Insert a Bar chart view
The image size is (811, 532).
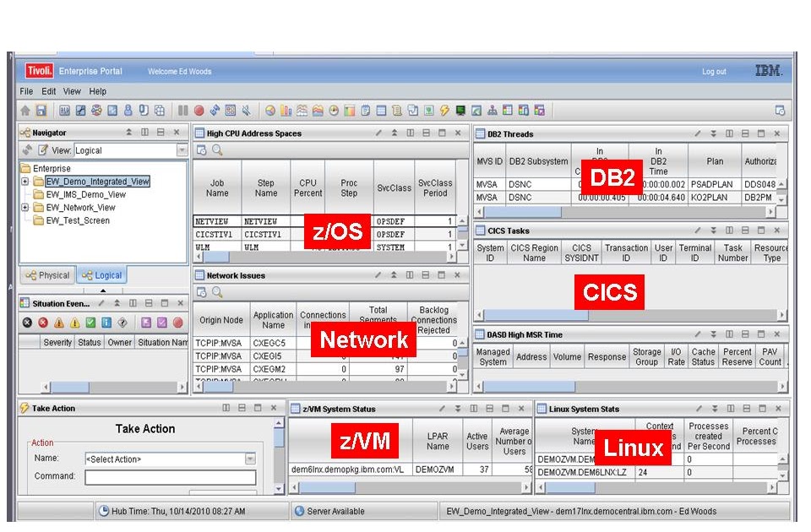coord(286,111)
